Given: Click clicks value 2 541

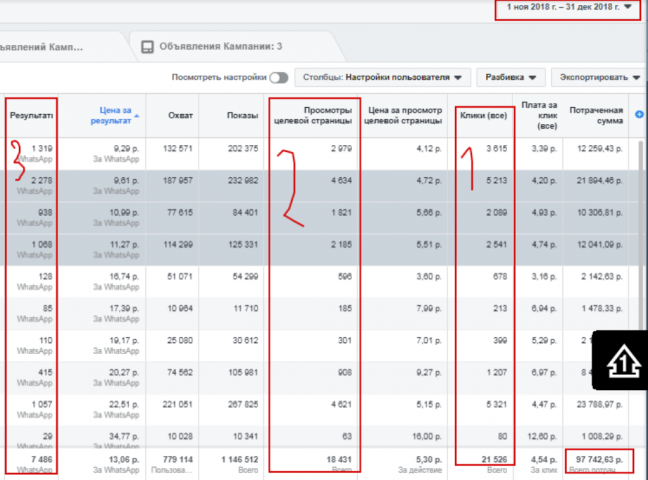Looking at the screenshot, I should click(x=496, y=244).
